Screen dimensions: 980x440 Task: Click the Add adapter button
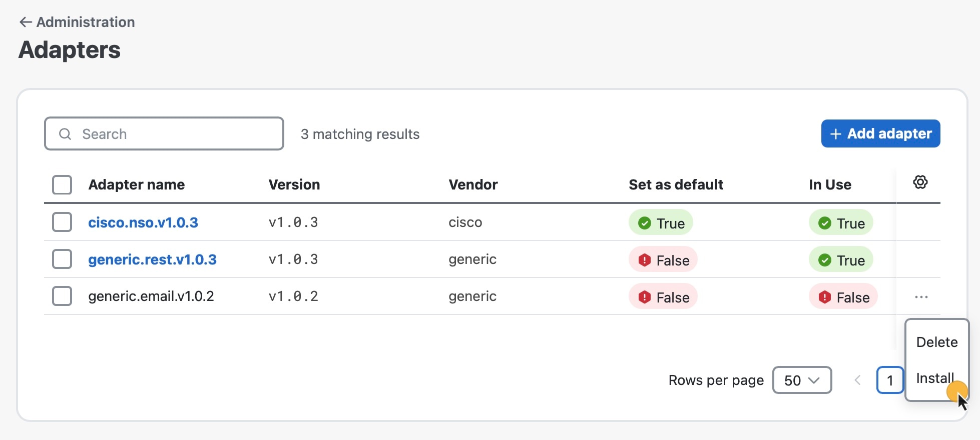coord(880,133)
